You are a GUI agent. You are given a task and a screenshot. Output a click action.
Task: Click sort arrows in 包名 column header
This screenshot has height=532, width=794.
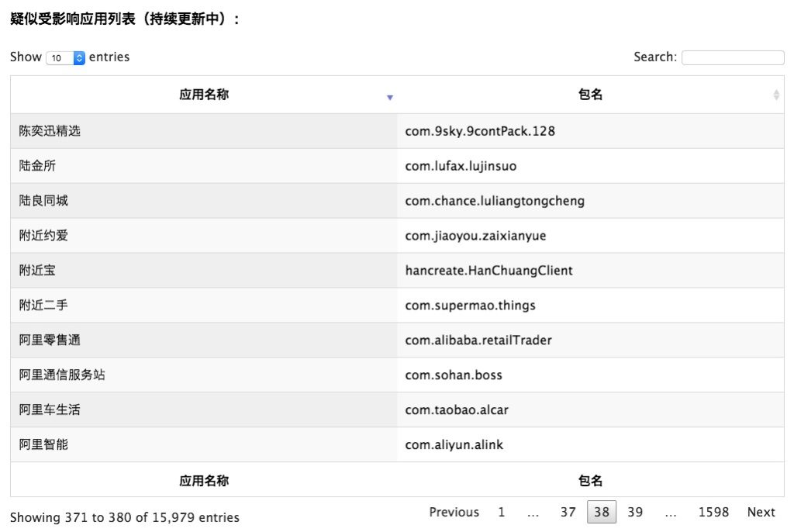click(776, 95)
